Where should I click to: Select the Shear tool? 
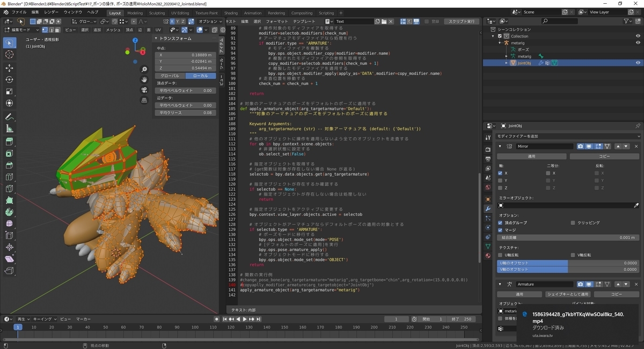9,259
